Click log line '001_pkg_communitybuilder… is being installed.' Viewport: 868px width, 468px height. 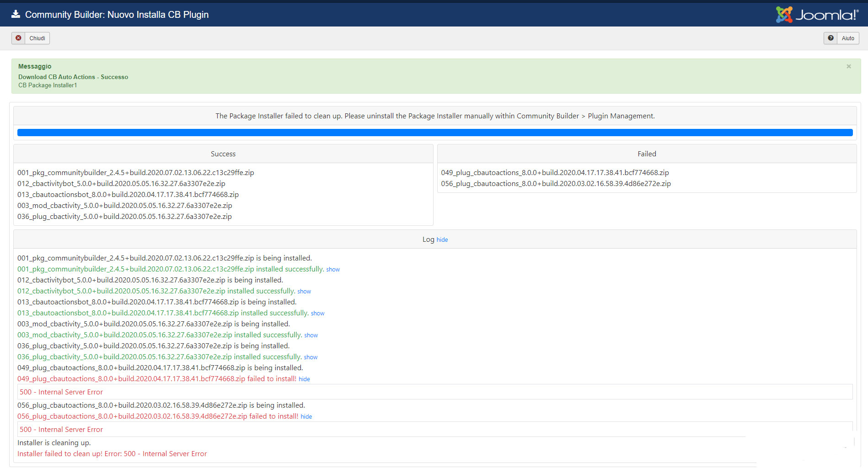(165, 258)
